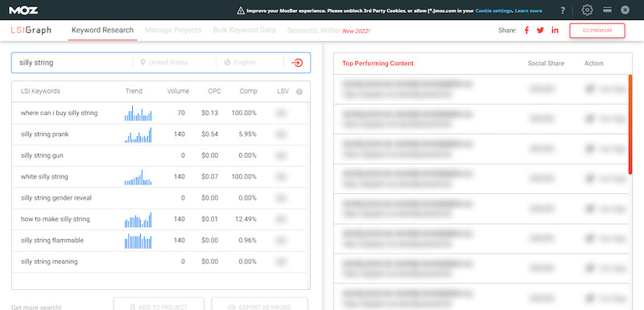Viewport: 644px width, 310px height.
Task: Select 'silly string meaning' keyword
Action: (49, 262)
